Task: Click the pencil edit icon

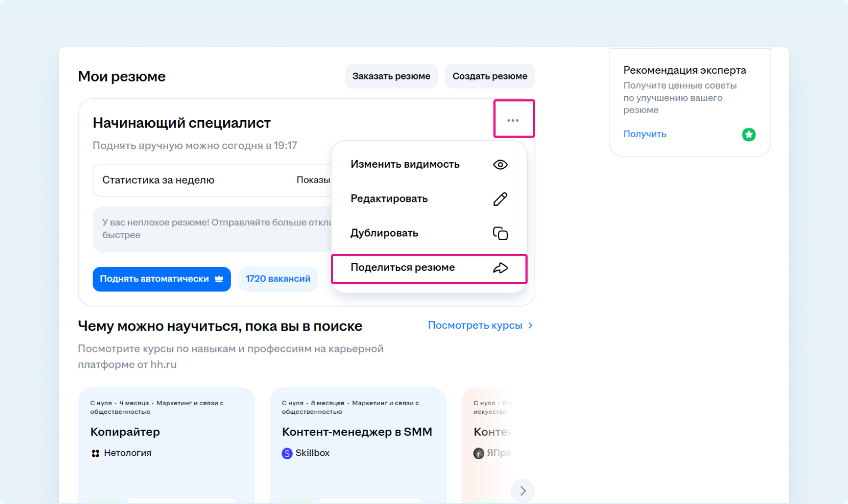Action: (x=500, y=199)
